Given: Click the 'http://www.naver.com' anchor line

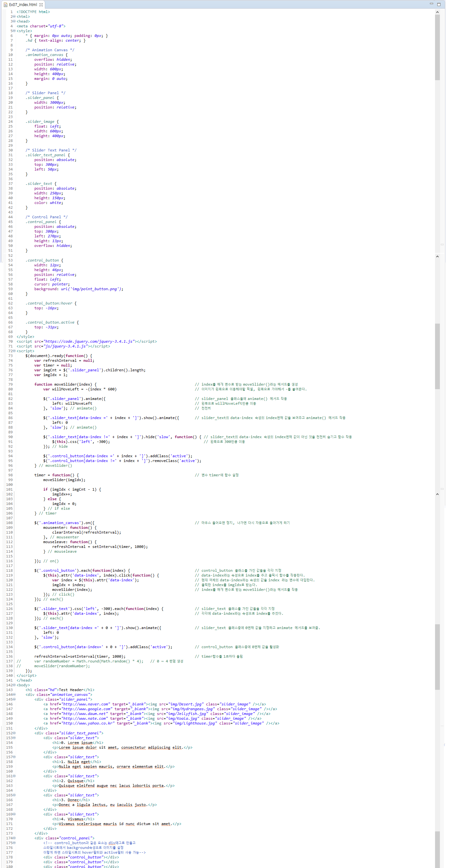Looking at the screenshot, I should tap(154, 704).
